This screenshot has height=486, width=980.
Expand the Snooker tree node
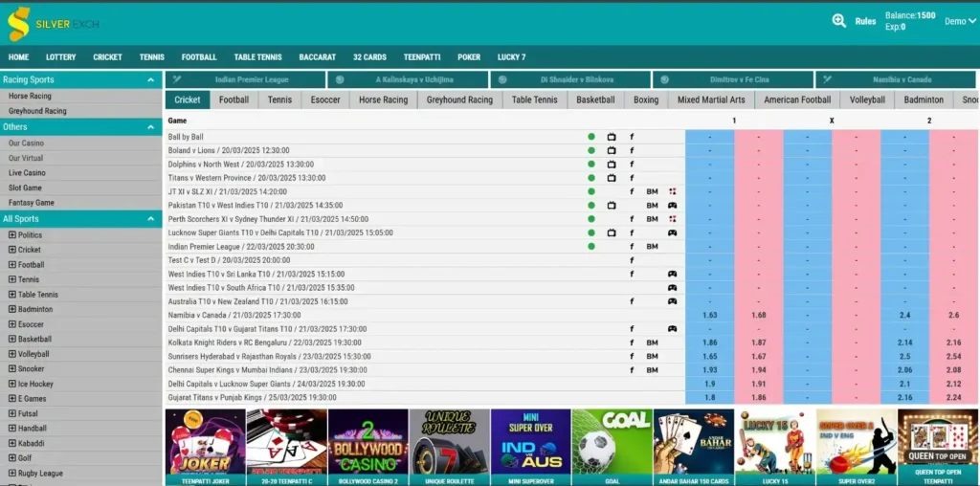tap(11, 368)
